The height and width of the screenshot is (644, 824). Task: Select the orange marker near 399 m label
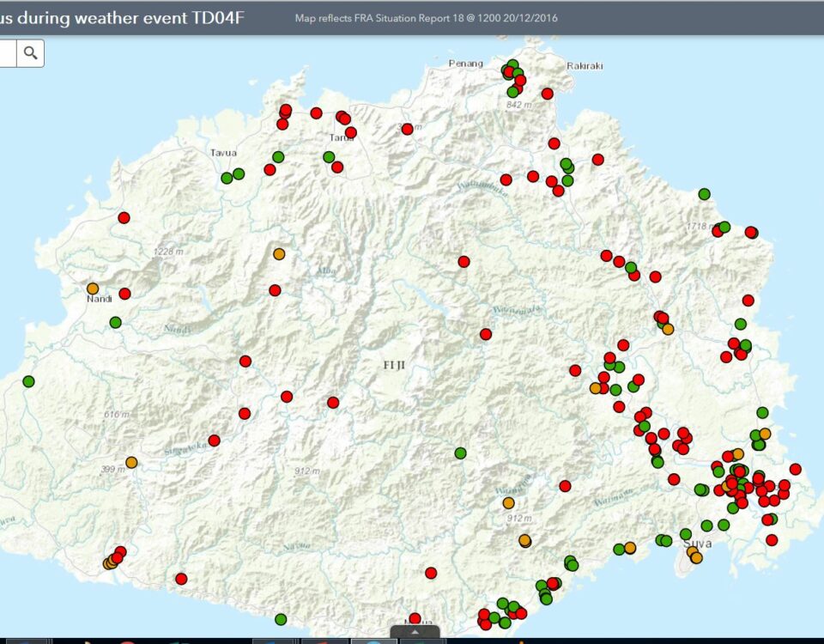tap(131, 463)
